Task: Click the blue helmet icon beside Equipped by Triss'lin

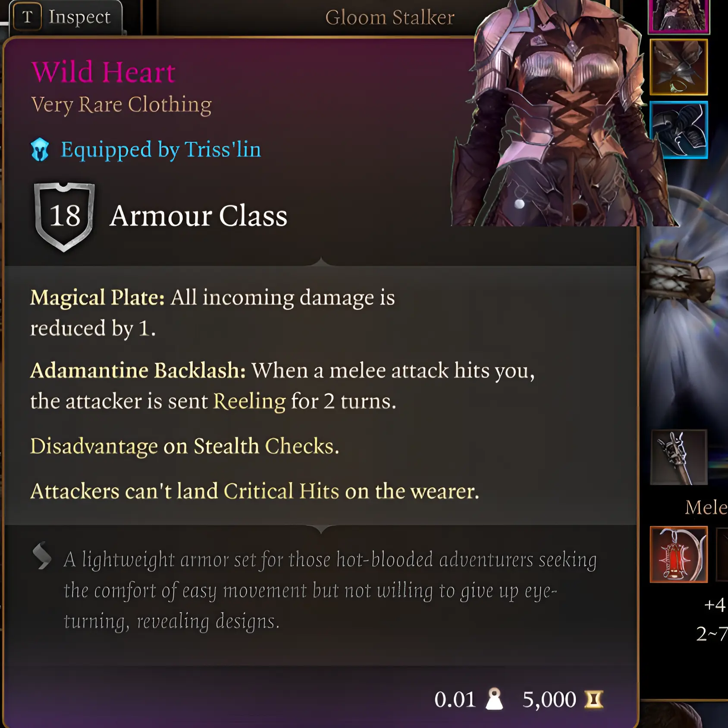Action: pyautogui.click(x=40, y=150)
